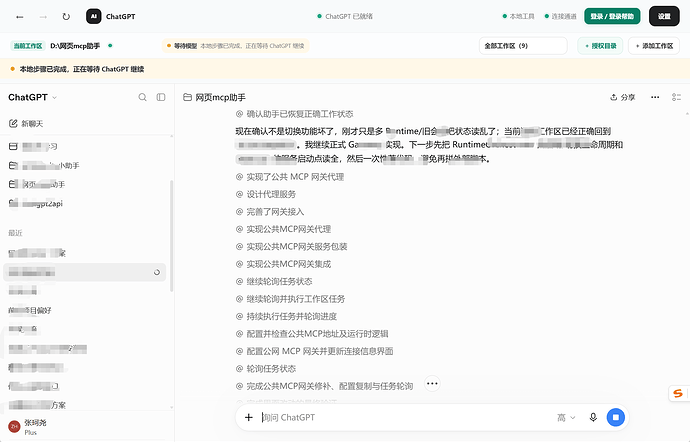Click the ChatGPT 已就绪 status text

coord(345,16)
